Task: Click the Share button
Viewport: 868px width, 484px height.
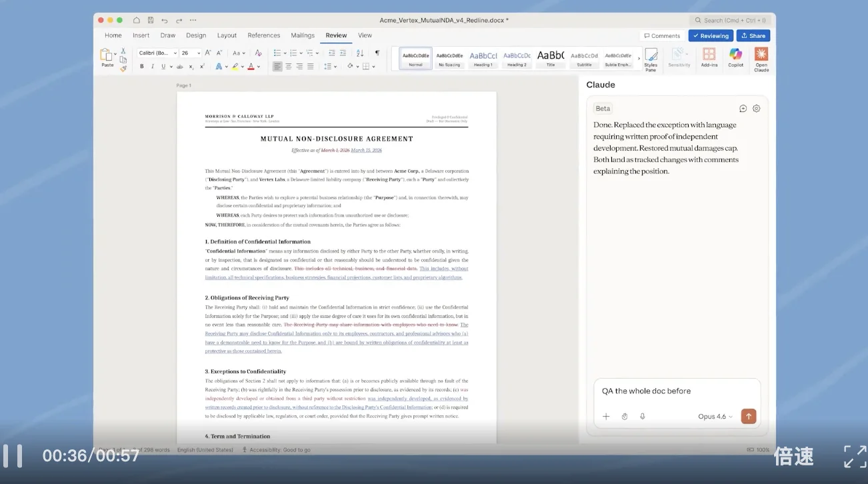Action: coord(753,36)
